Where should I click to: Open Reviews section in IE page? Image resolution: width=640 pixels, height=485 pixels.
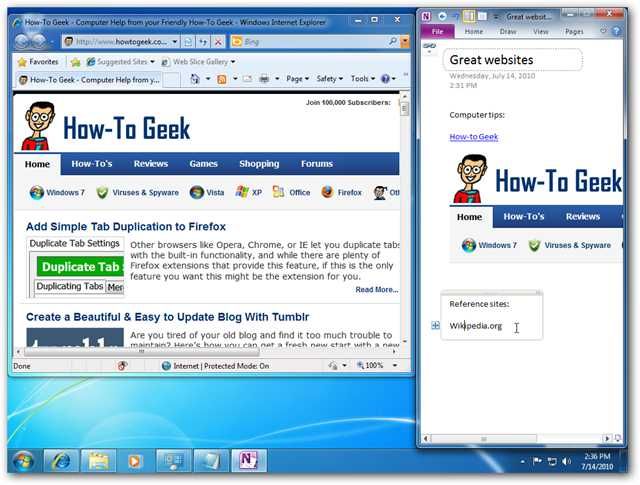click(x=151, y=164)
